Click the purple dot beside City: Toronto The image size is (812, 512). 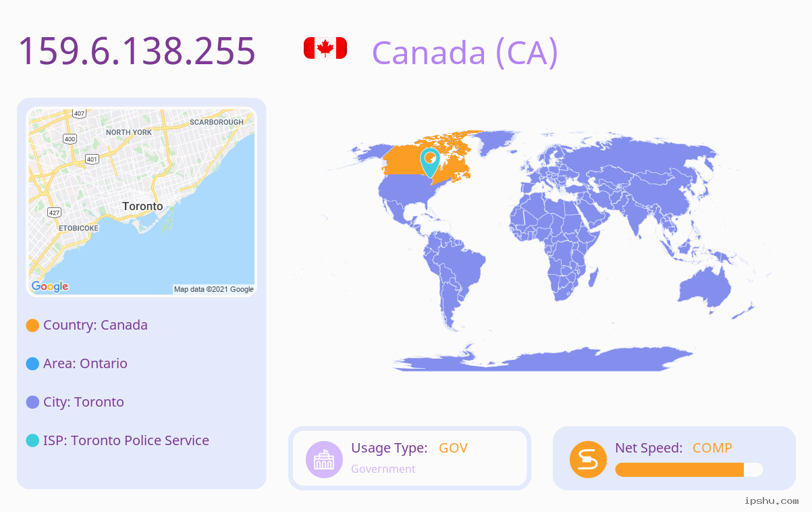point(32,403)
